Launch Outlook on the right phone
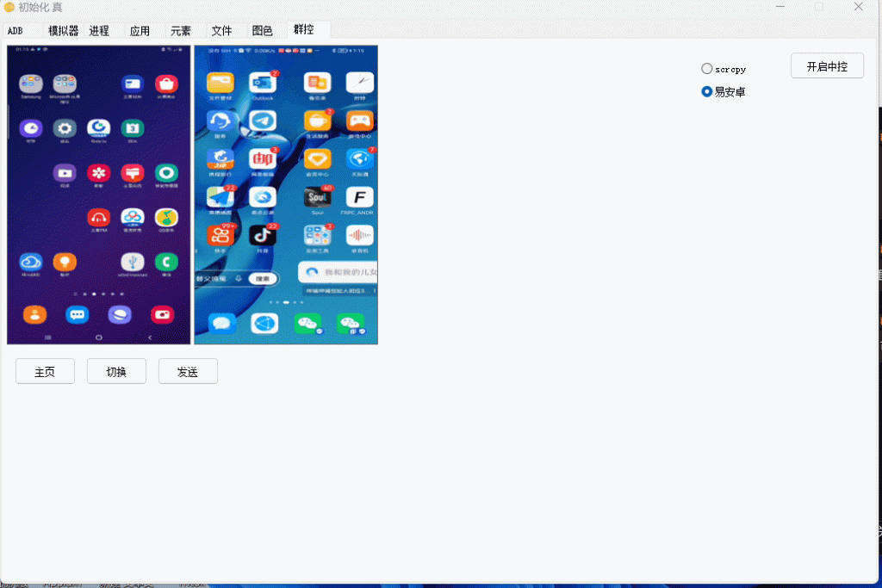 263,83
